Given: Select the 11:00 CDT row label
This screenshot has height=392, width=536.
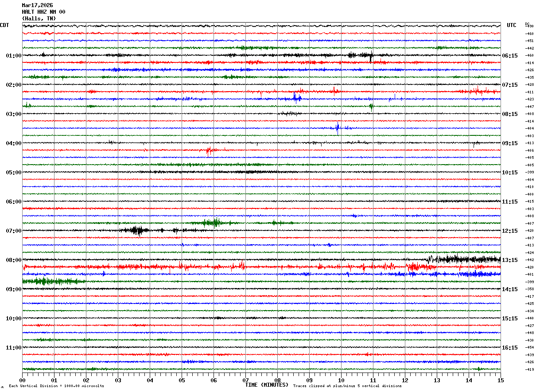Looking at the screenshot, I should [13, 347].
